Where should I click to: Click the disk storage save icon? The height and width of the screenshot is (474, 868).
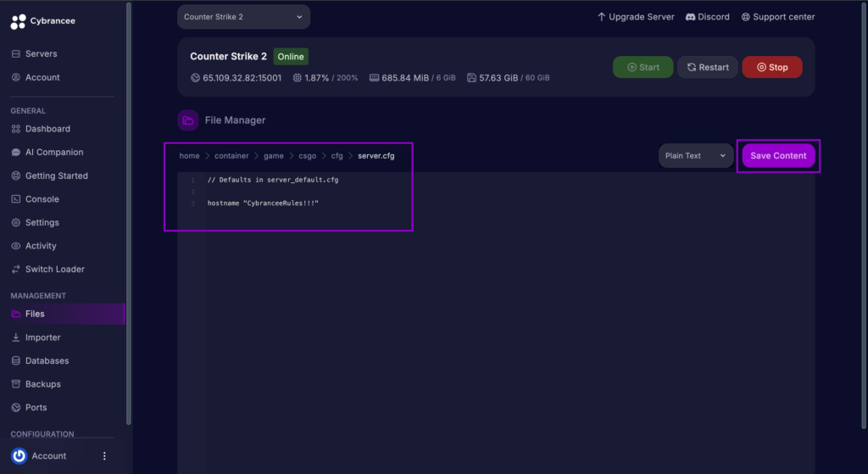tap(471, 78)
